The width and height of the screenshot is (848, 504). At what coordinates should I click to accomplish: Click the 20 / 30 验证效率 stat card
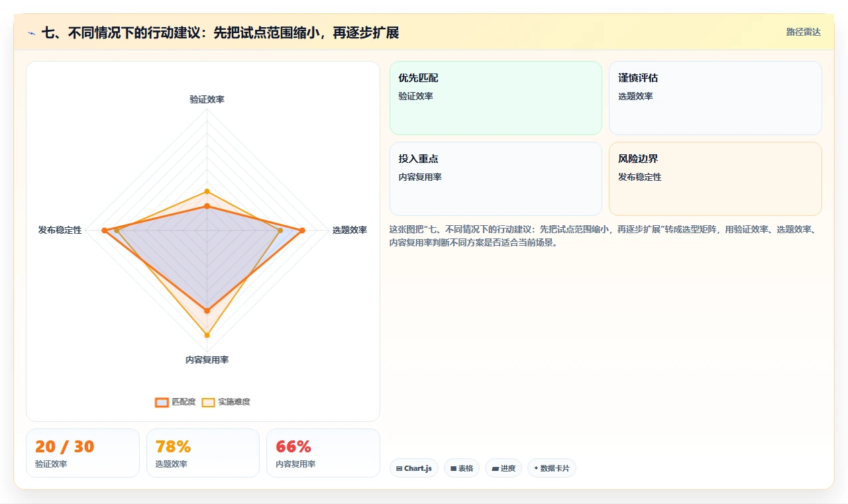click(83, 453)
